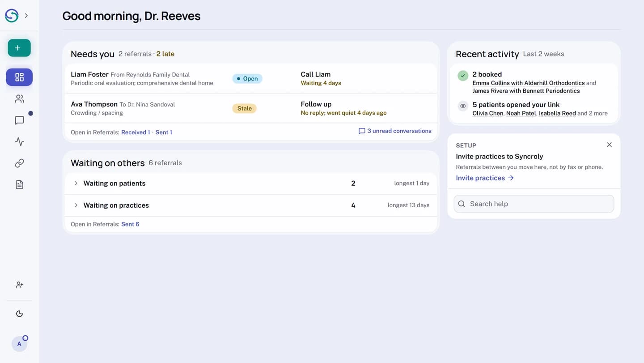Viewport: 644px width, 363px height.
Task: Expand the Waiting on patients row
Action: (251, 184)
